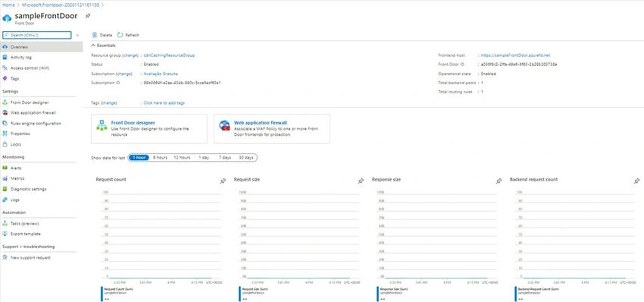Click the Export template icon
644x302 pixels.
pyautogui.click(x=5, y=234)
